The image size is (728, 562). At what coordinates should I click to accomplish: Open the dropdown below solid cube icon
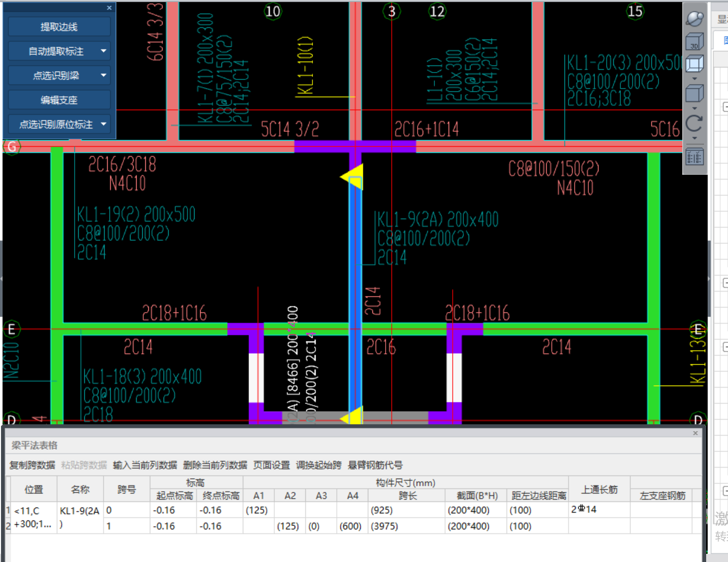(694, 108)
